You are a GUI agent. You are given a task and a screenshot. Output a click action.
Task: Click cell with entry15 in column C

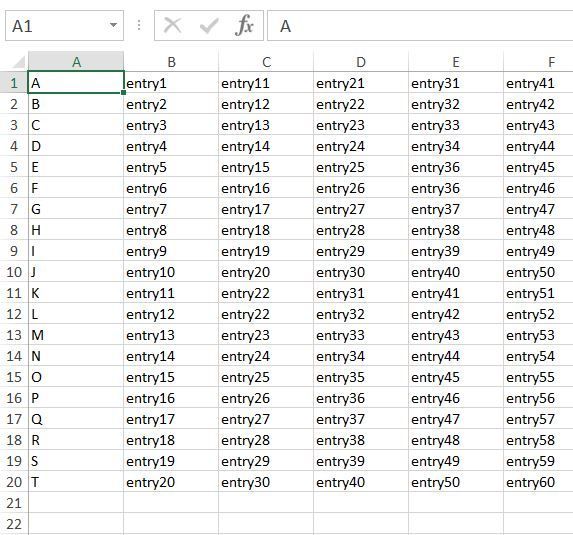click(266, 167)
